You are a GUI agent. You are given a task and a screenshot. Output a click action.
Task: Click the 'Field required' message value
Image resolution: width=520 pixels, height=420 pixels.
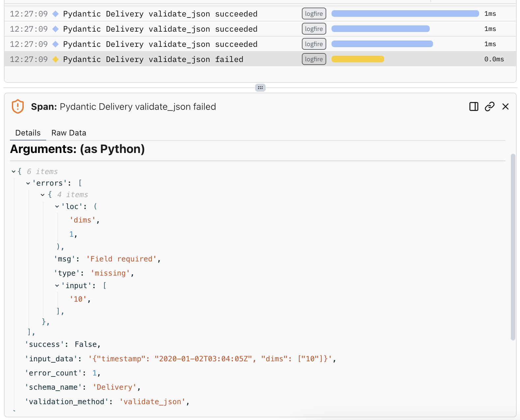coord(122,259)
